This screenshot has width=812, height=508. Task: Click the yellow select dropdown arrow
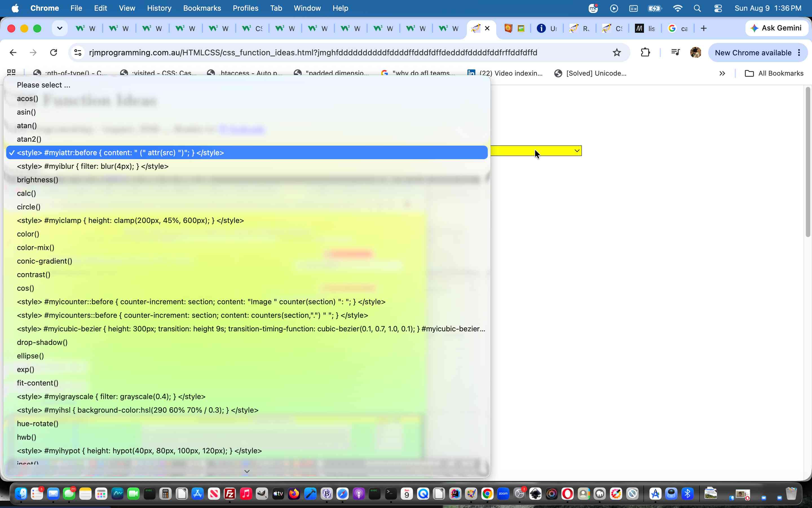(577, 151)
